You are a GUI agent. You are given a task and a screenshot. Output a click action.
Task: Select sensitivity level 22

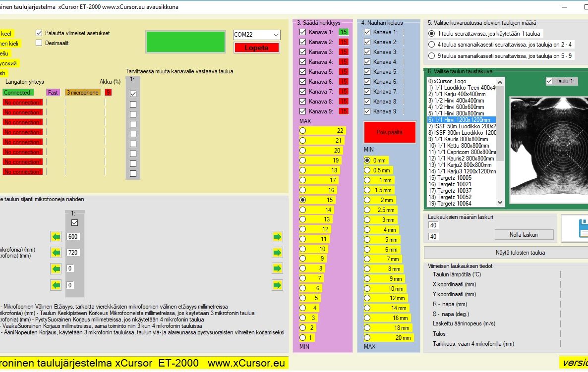(x=302, y=131)
